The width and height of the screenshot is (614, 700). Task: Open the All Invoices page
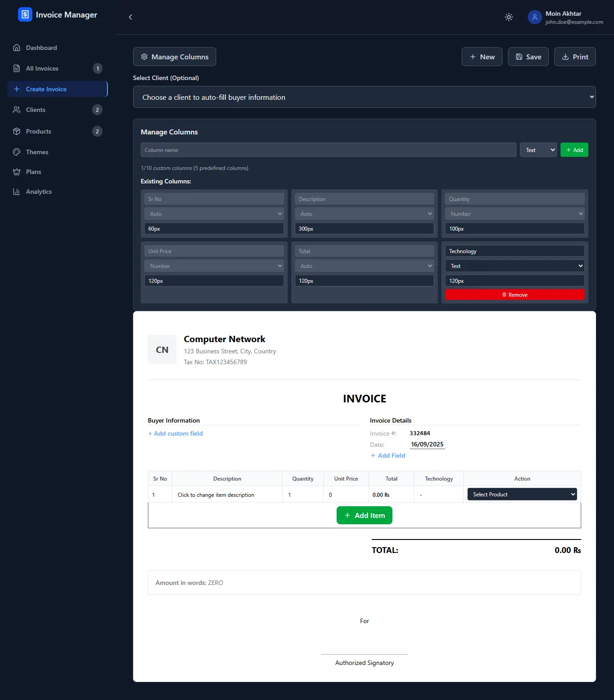click(42, 68)
